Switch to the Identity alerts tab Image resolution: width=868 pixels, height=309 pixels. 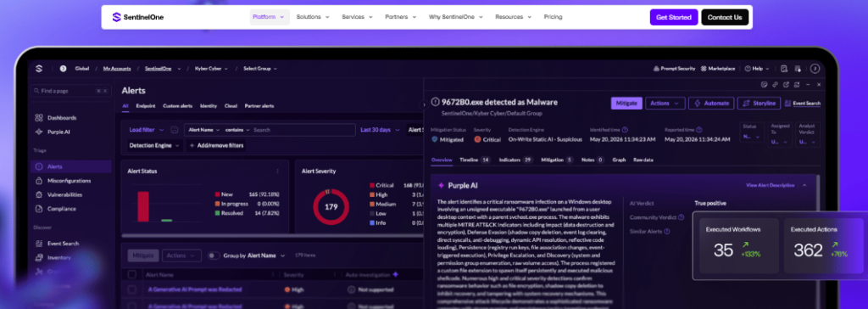pos(209,106)
